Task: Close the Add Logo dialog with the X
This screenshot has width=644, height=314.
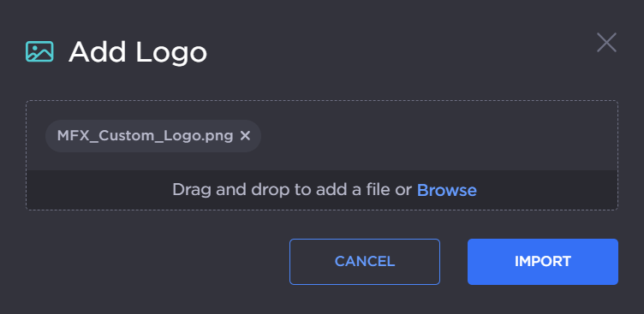Action: pos(606,43)
